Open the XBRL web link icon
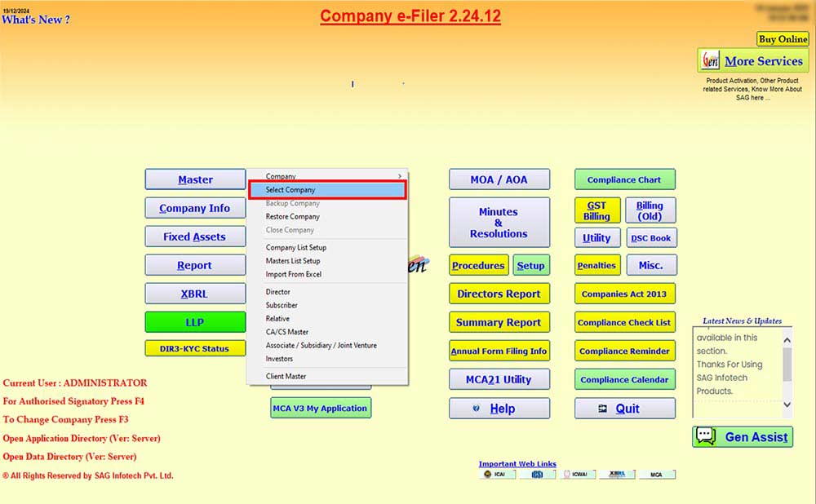Viewport: 816px width, 504px height. point(617,474)
